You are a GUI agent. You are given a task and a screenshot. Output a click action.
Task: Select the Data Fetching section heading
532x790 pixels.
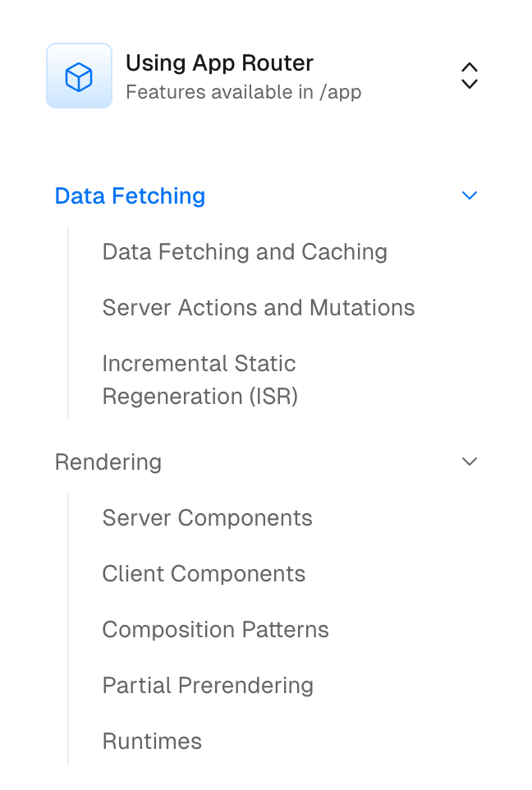coord(130,196)
